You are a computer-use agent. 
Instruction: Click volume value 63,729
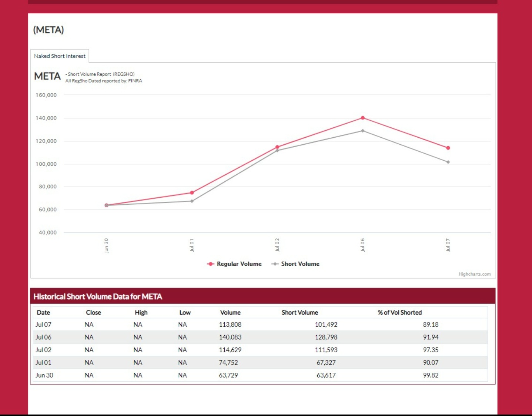[228, 375]
